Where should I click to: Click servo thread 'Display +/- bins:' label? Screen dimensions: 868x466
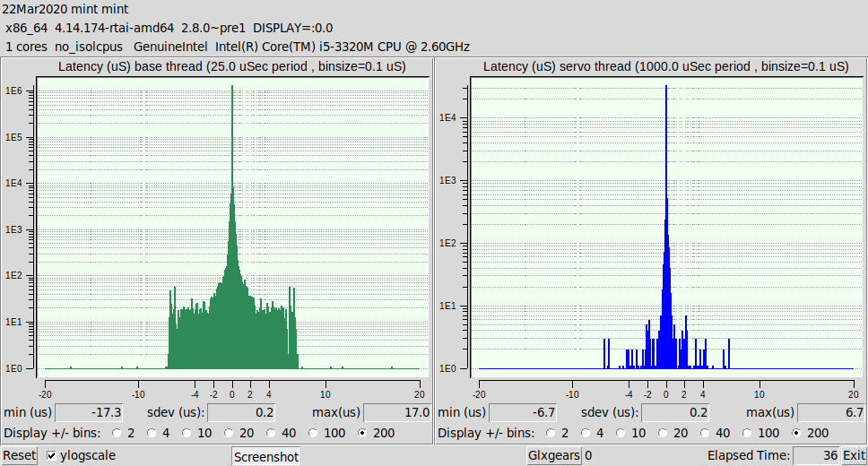click(x=487, y=433)
